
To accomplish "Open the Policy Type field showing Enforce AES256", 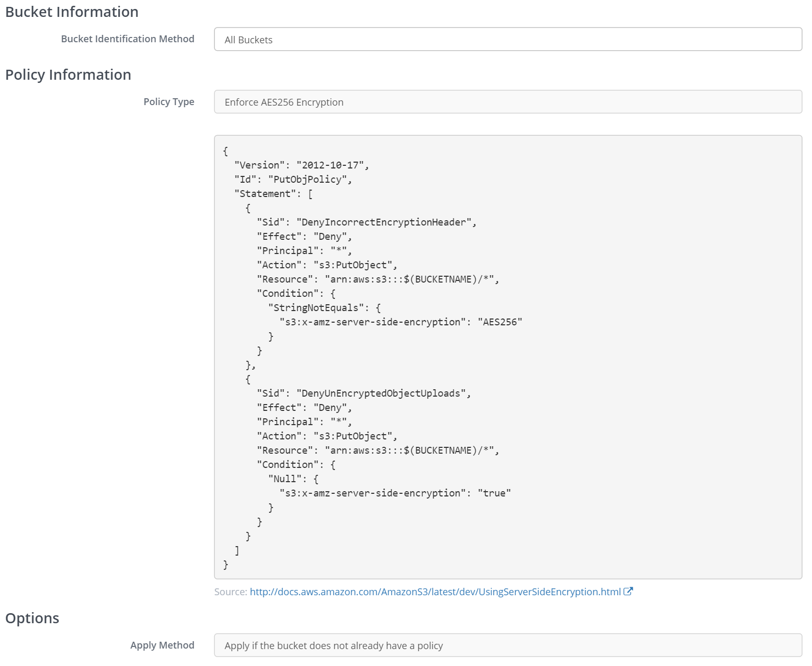I will click(507, 102).
